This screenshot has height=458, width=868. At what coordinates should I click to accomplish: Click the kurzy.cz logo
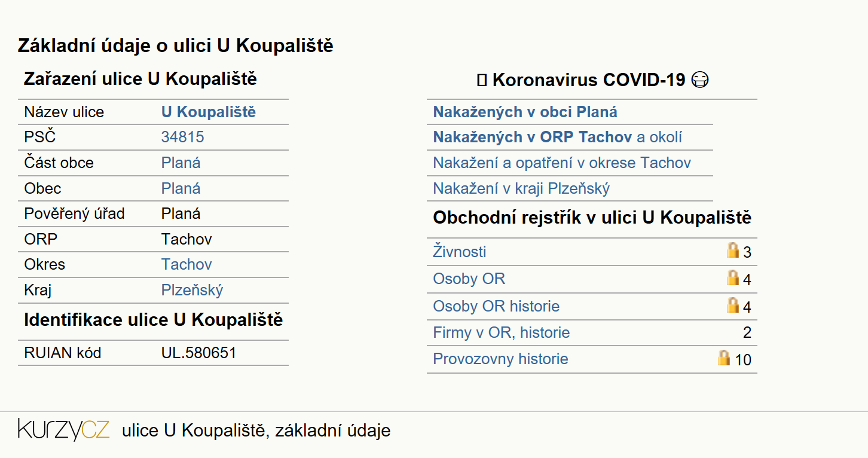point(63,430)
